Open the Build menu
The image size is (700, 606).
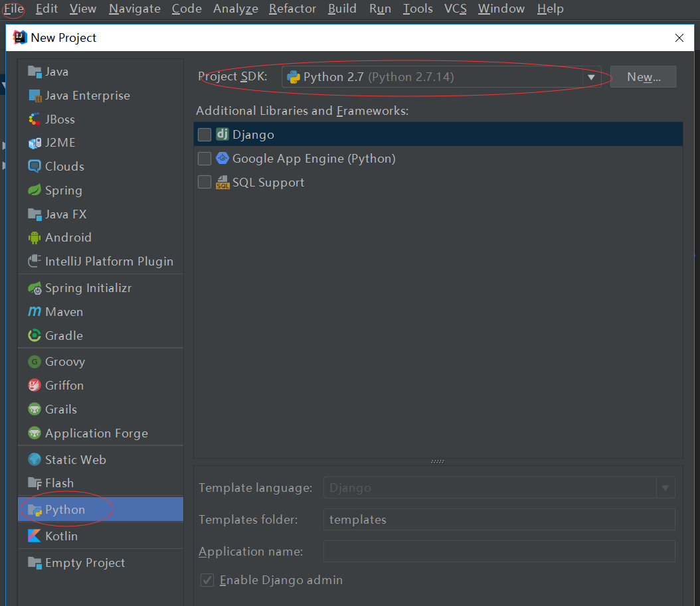342,9
